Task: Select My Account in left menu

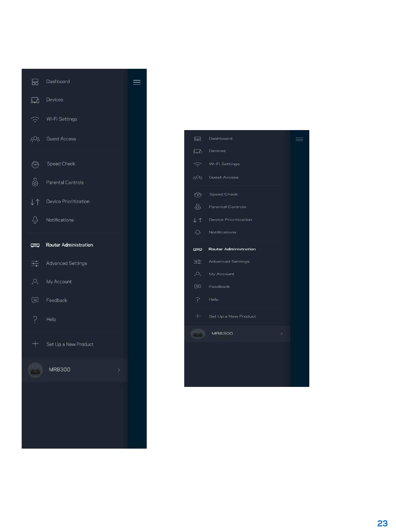Action: click(x=59, y=282)
